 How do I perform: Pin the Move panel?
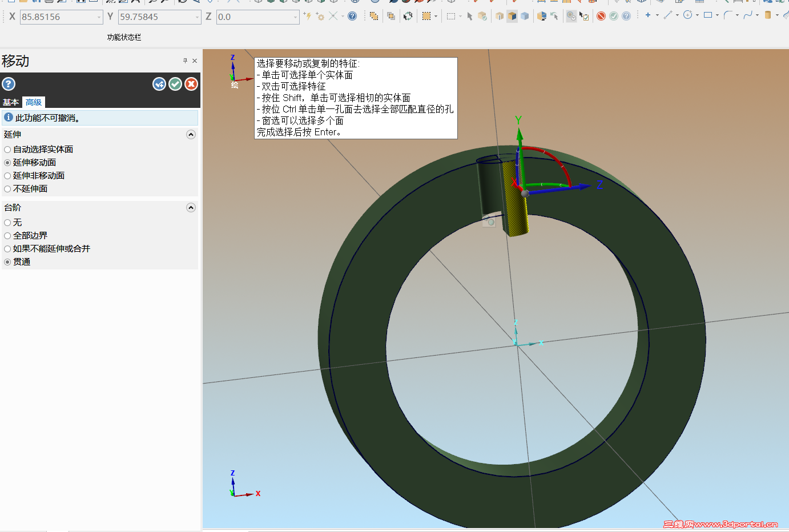185,61
